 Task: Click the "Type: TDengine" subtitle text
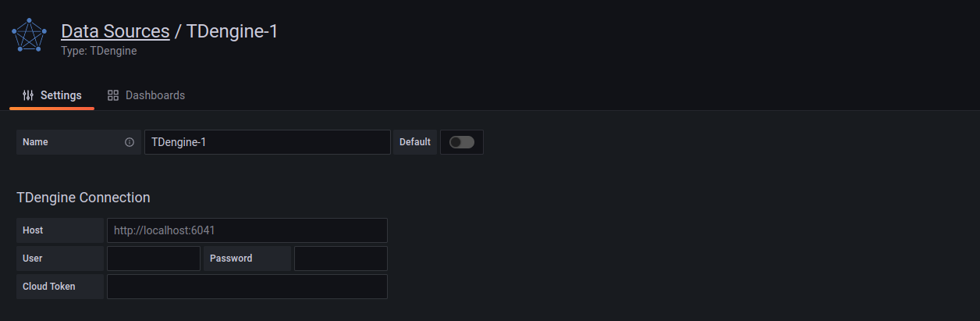99,51
